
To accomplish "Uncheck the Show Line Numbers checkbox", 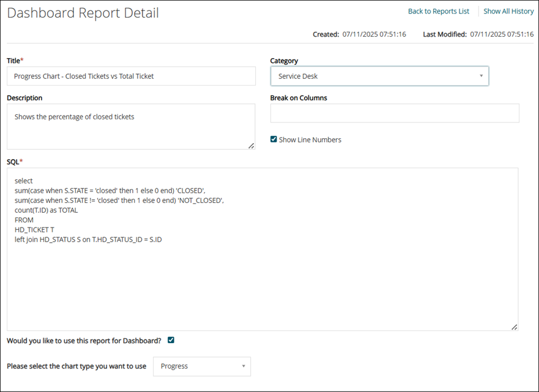I will pos(273,139).
